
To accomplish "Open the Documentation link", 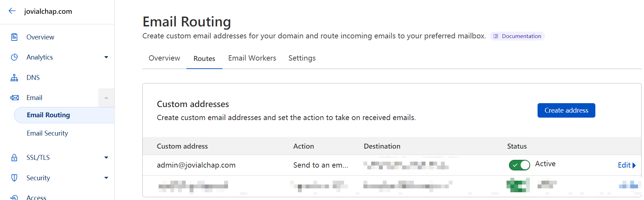I will 517,36.
